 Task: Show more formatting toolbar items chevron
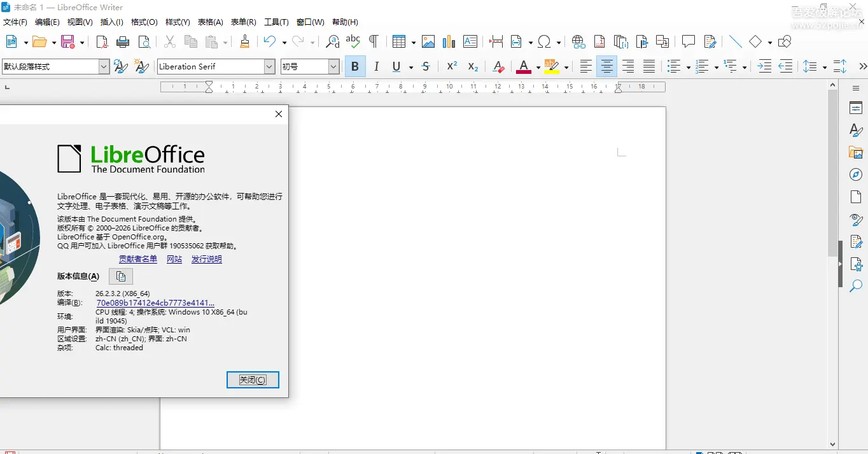[x=862, y=66]
